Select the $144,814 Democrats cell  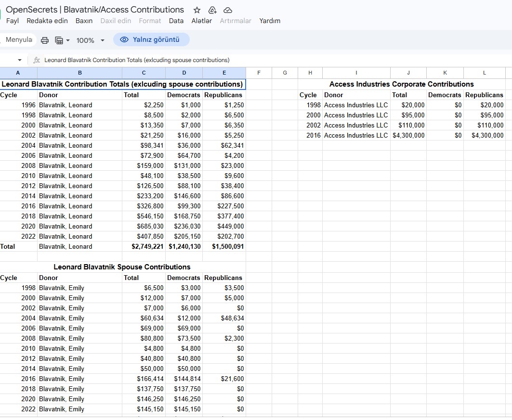click(184, 379)
